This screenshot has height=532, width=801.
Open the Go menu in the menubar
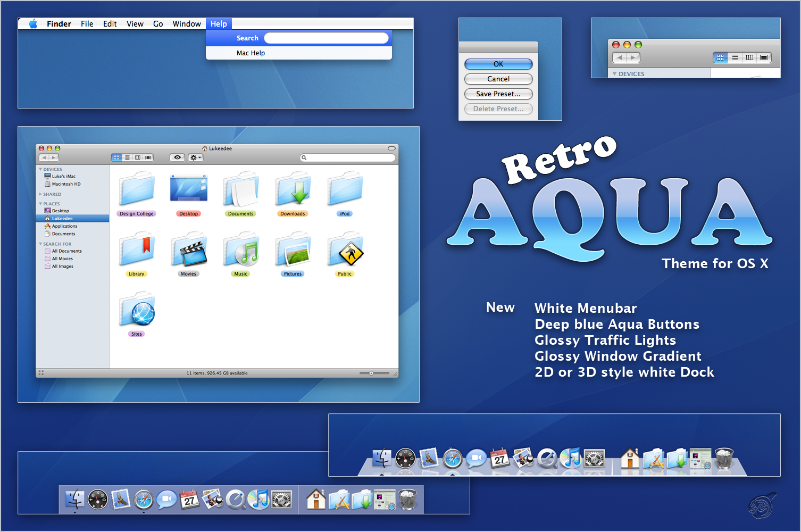point(158,24)
